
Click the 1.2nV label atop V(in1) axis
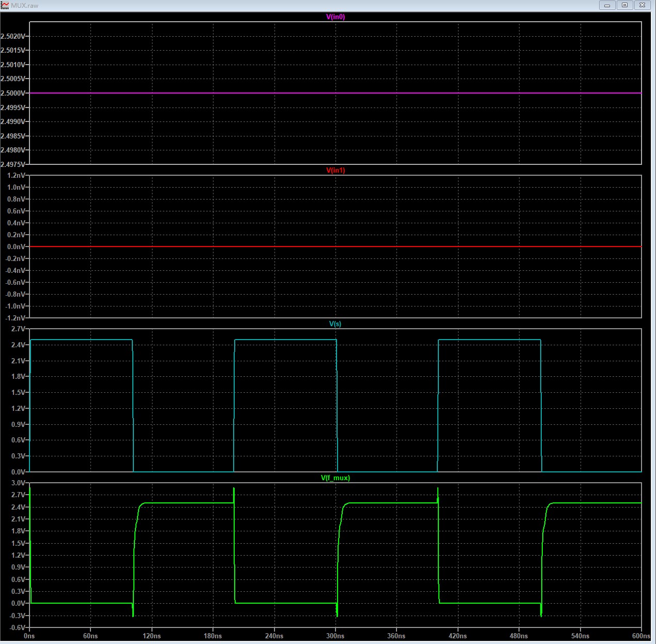pos(16,176)
